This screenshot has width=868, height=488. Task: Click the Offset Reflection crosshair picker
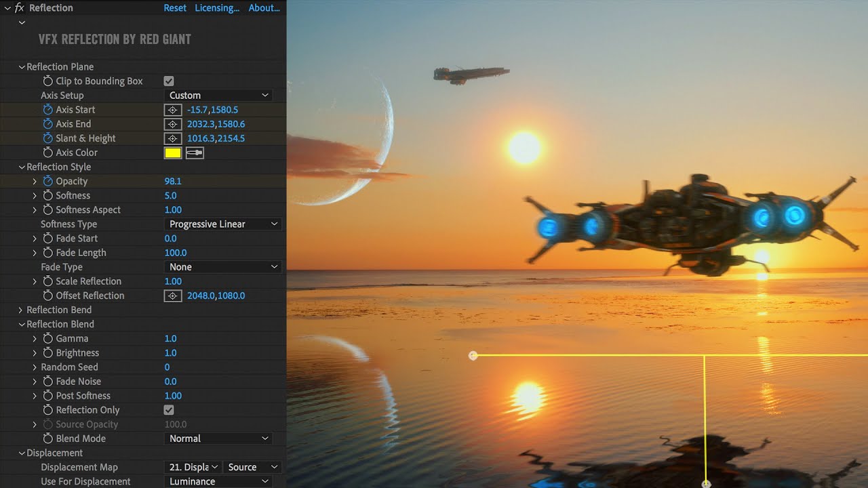[173, 296]
